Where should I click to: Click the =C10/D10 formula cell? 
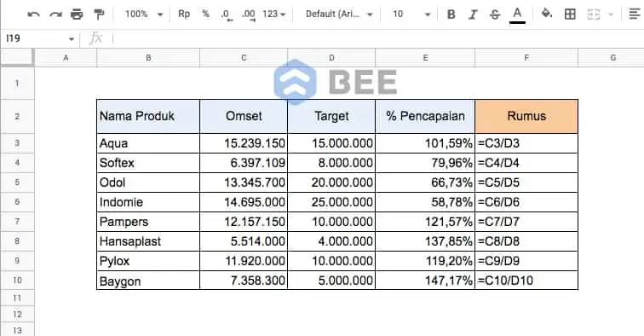(526, 281)
